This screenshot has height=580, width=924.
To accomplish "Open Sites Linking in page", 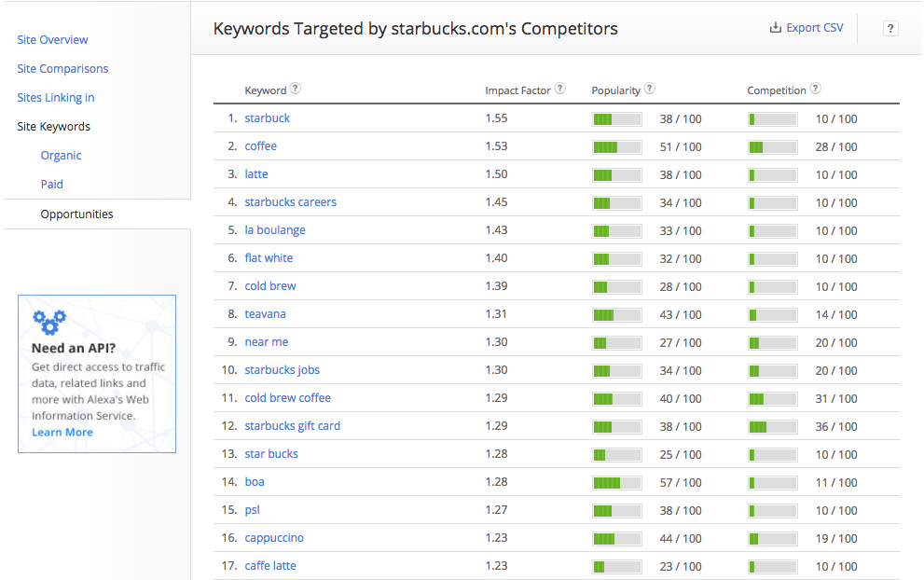I will [x=55, y=97].
